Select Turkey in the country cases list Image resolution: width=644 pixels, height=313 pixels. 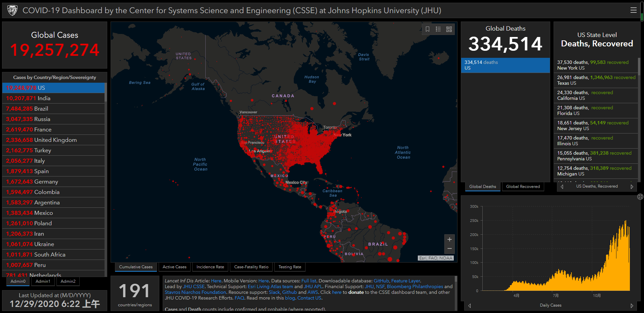(53, 150)
